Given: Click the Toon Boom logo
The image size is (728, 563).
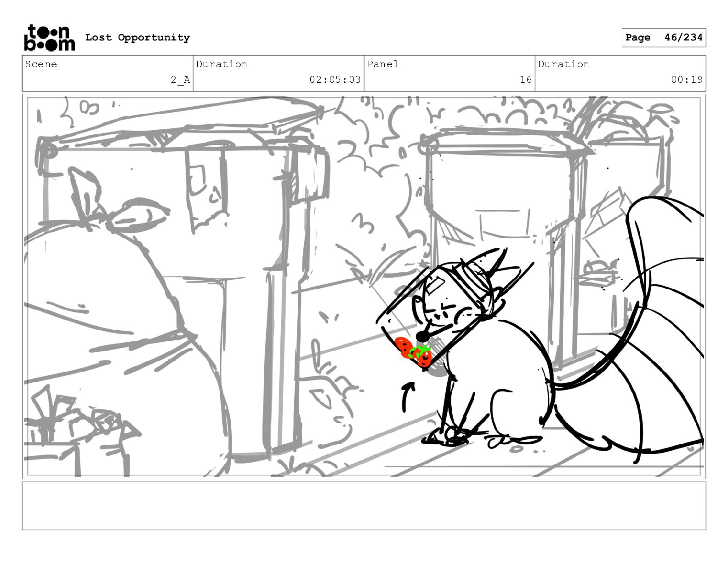Looking at the screenshot, I should [49, 38].
